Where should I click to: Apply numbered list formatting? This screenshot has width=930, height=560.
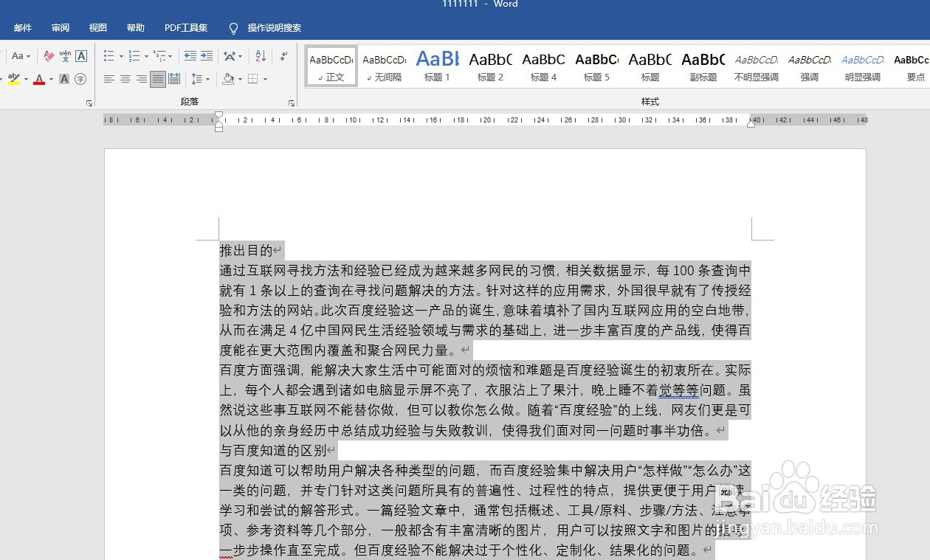tap(134, 56)
